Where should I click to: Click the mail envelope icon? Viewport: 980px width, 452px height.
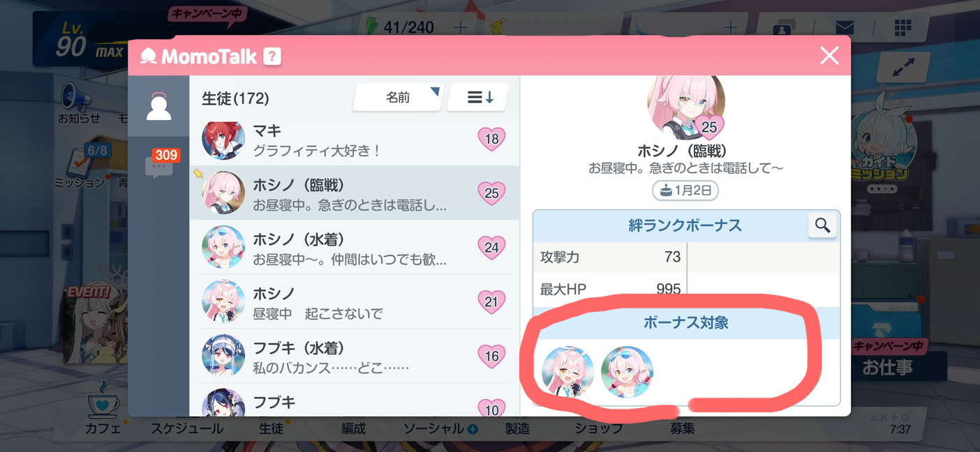tap(845, 28)
